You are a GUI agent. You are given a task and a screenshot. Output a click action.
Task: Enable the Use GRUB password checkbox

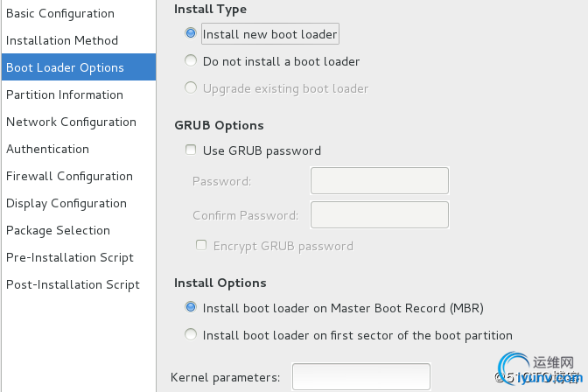[x=191, y=150]
